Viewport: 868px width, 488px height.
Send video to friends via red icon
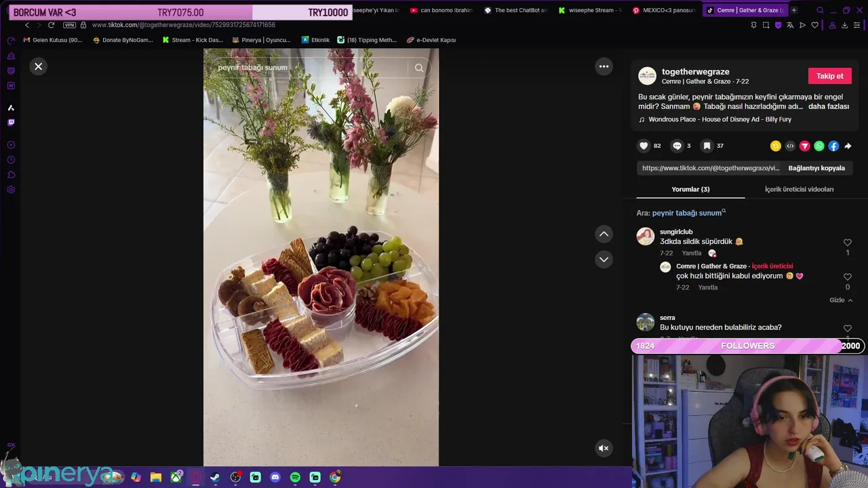click(805, 146)
